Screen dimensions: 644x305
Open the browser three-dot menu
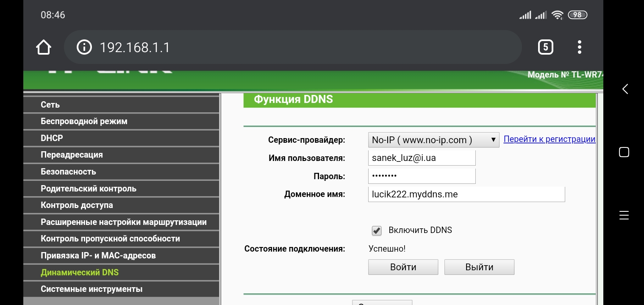pyautogui.click(x=579, y=47)
